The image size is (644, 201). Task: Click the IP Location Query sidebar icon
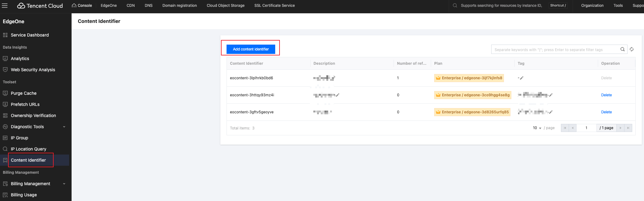click(x=5, y=149)
